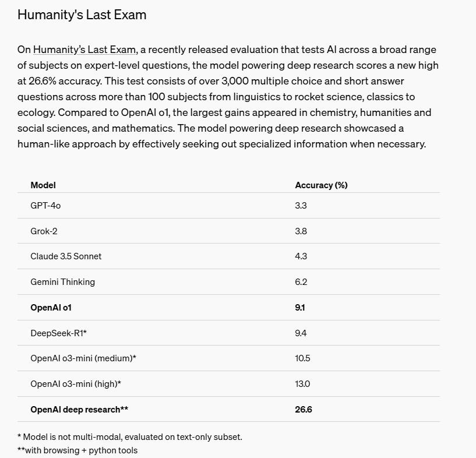Viewport: 476px width, 458px height.
Task: Click the text-only subset footnote
Action: pos(129,437)
